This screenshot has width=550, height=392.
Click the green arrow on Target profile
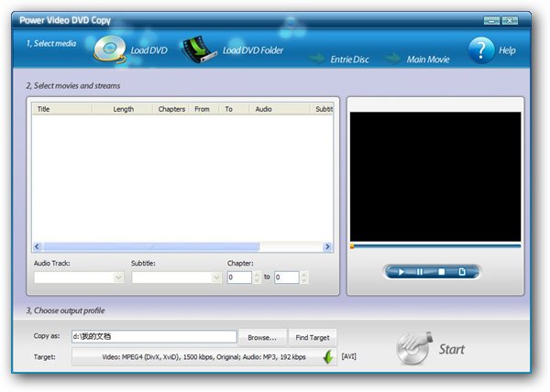point(327,357)
